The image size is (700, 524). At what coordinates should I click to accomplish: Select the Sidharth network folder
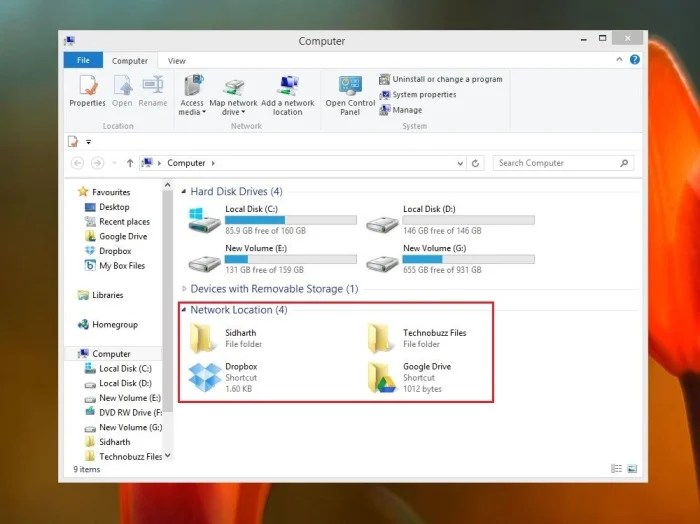[225, 338]
